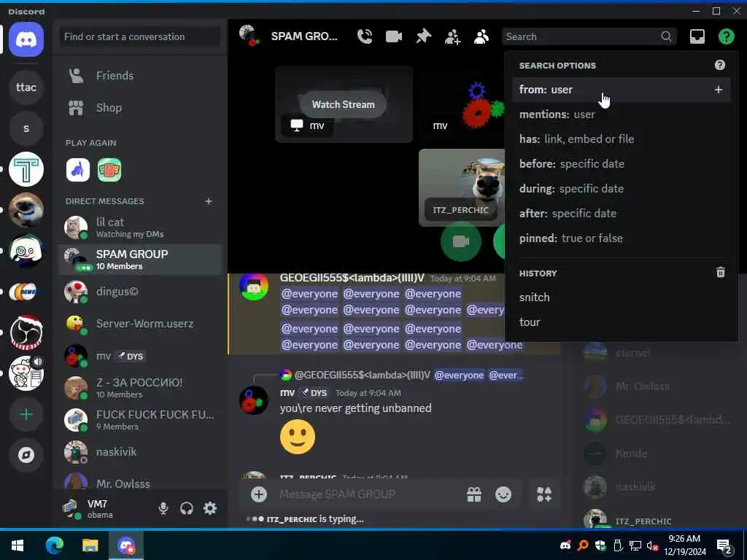Image resolution: width=747 pixels, height=560 pixels.
Task: Open the server with the T logo
Action: 26,169
